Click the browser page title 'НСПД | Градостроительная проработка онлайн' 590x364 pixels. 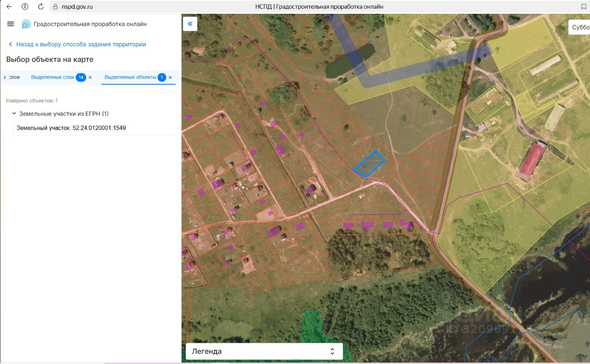319,6
